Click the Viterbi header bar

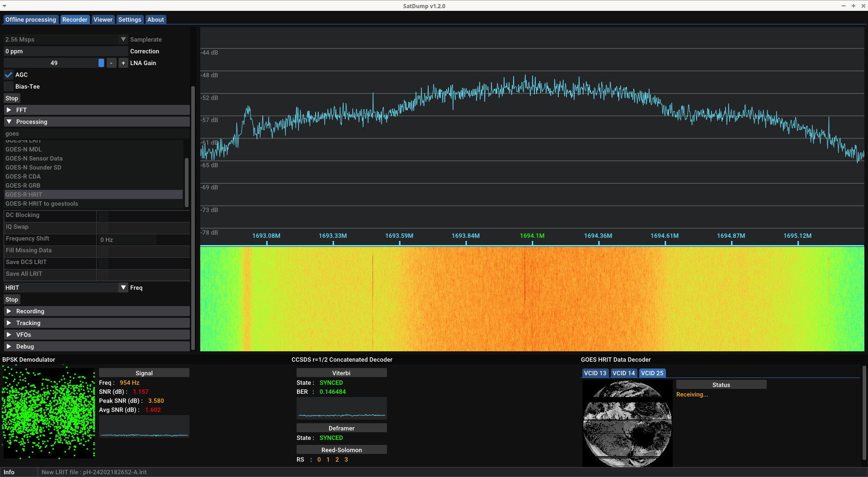point(342,373)
